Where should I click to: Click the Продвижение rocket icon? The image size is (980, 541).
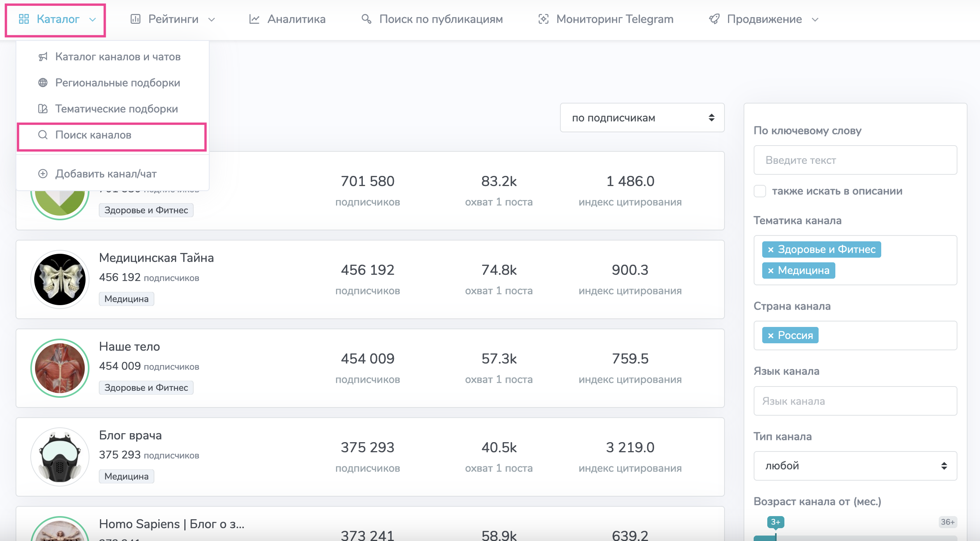(714, 19)
